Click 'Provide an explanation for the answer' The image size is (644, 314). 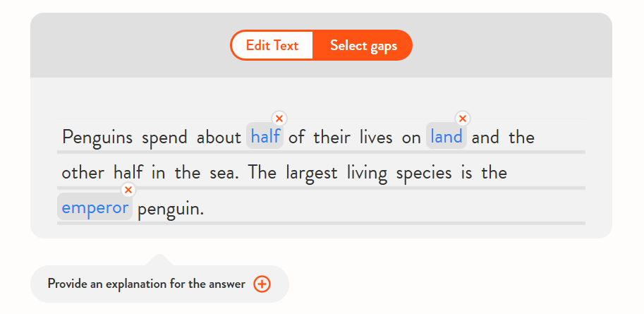pos(146,284)
